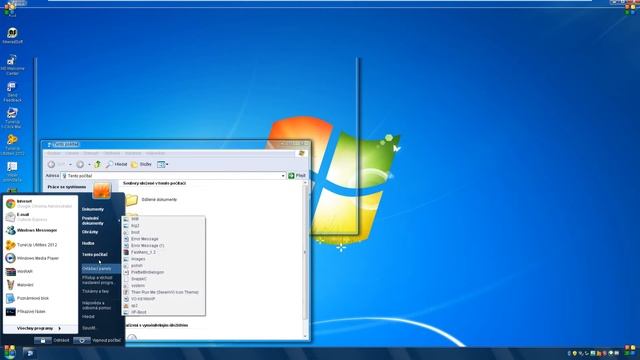Click the Přejít go button

tap(297, 176)
